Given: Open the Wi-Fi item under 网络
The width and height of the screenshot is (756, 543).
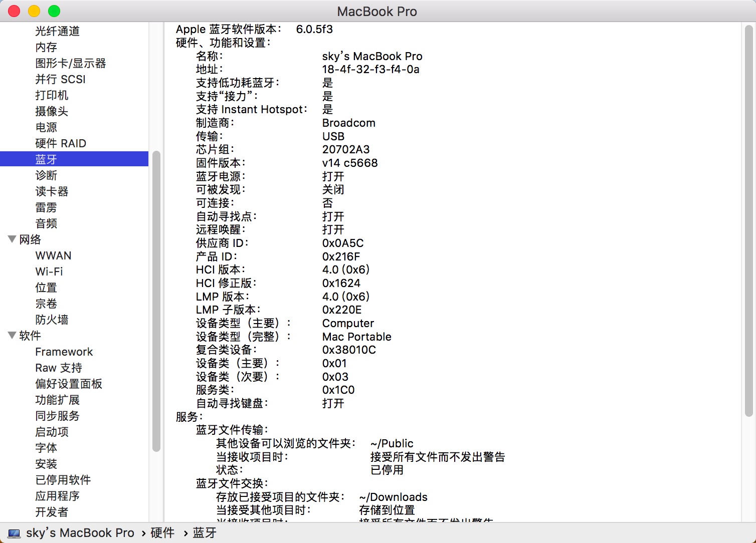Looking at the screenshot, I should pos(49,271).
